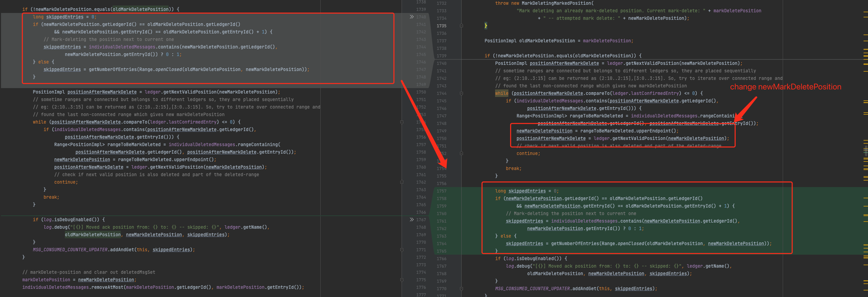Click the 'found the last non-connected range' comment in the right pane
Viewport: 868px width, 297px height.
tap(591, 86)
